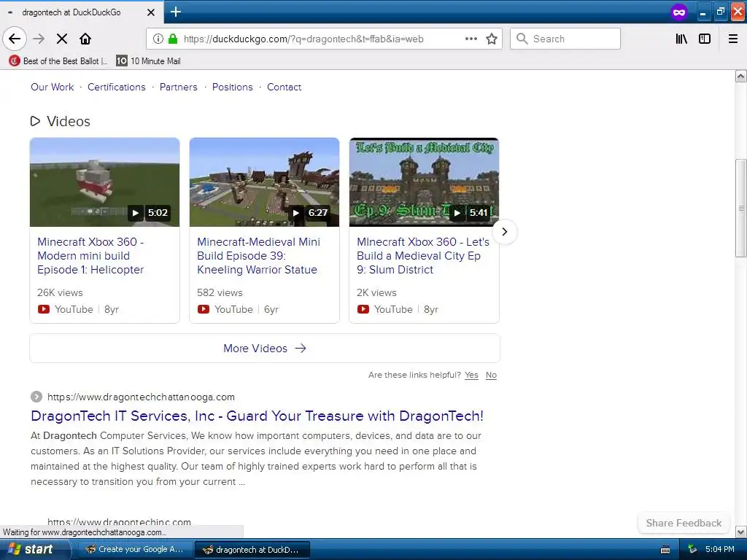This screenshot has height=560, width=747.
Task: Click the private browsing mask icon
Action: [x=679, y=12]
